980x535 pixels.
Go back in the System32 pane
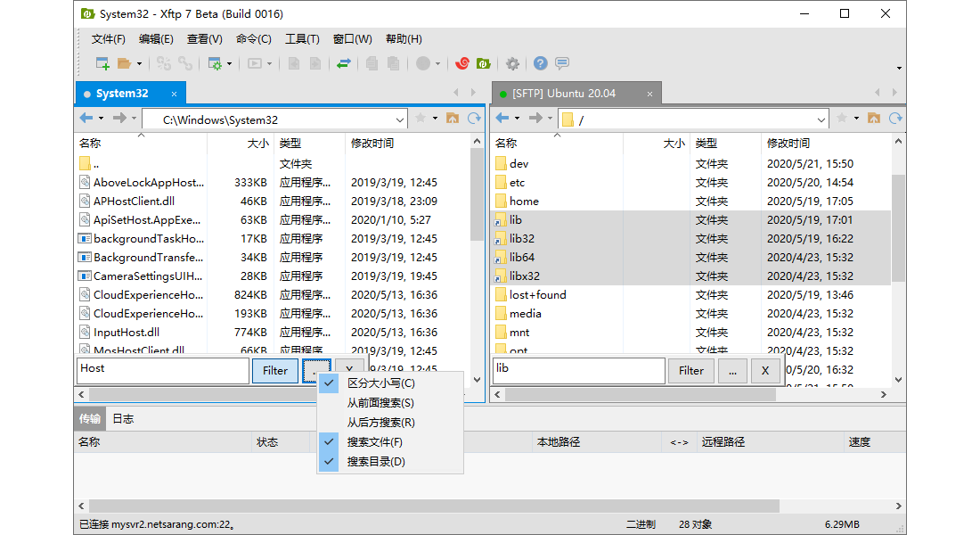[86, 119]
